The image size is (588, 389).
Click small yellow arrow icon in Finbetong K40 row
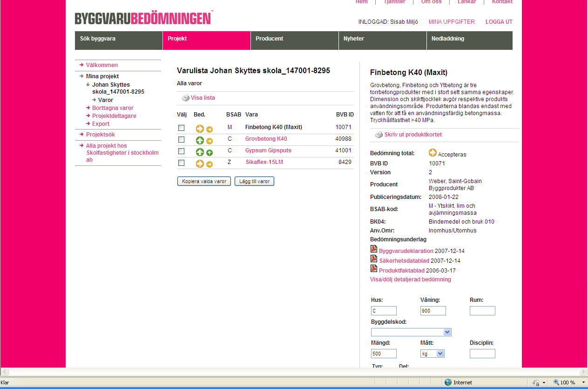pos(210,130)
